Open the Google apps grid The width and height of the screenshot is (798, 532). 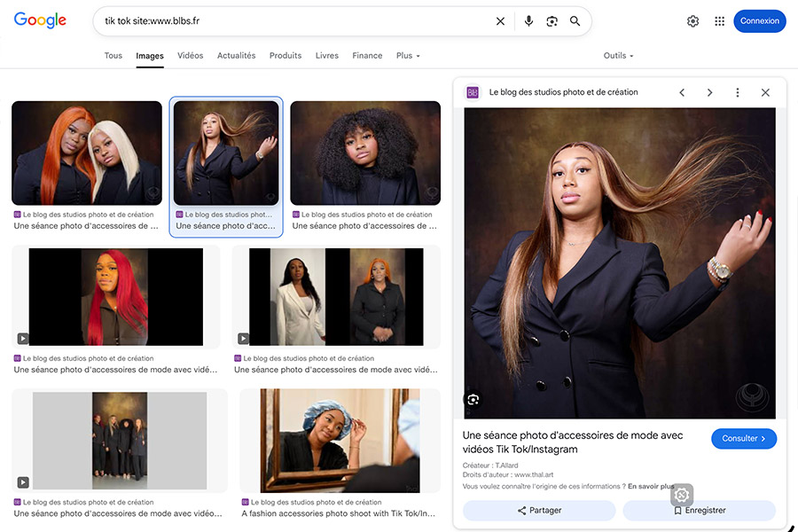(719, 21)
